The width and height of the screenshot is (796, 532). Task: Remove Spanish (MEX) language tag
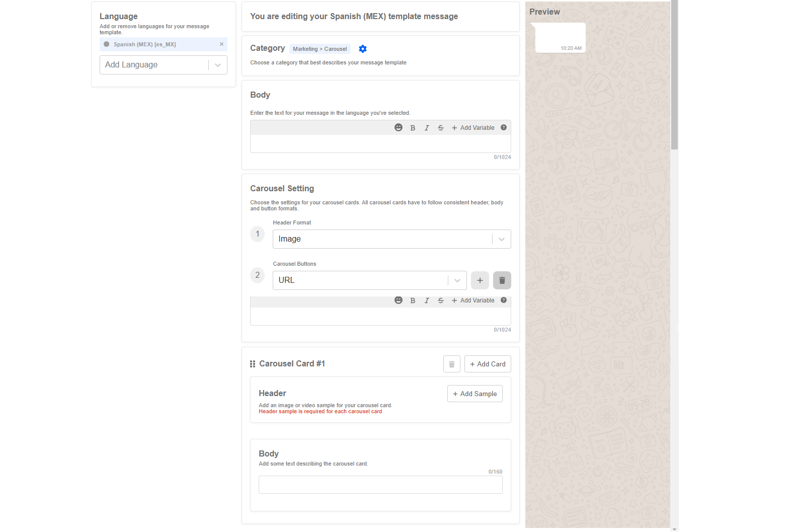point(221,44)
